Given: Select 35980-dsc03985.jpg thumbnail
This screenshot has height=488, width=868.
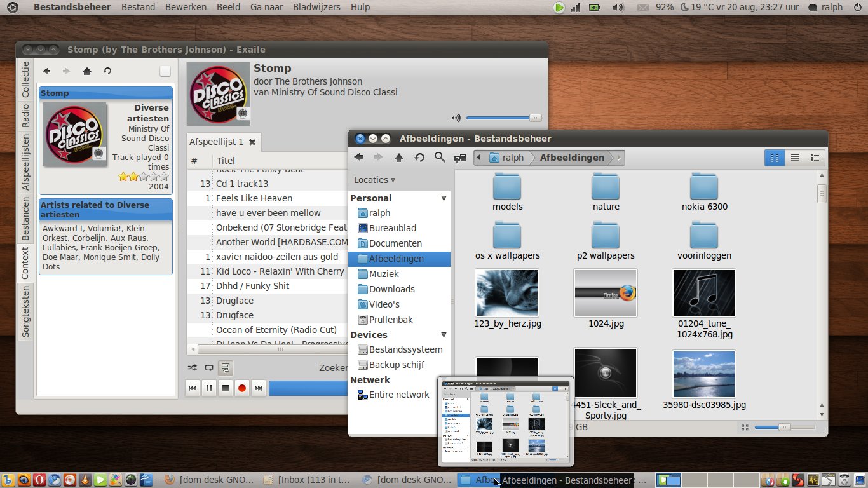Looking at the screenshot, I should point(704,374).
